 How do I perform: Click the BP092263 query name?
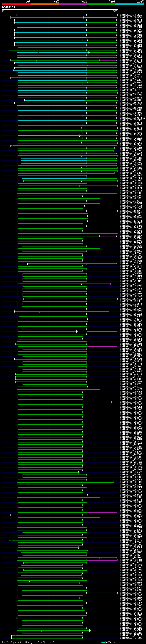8,7
